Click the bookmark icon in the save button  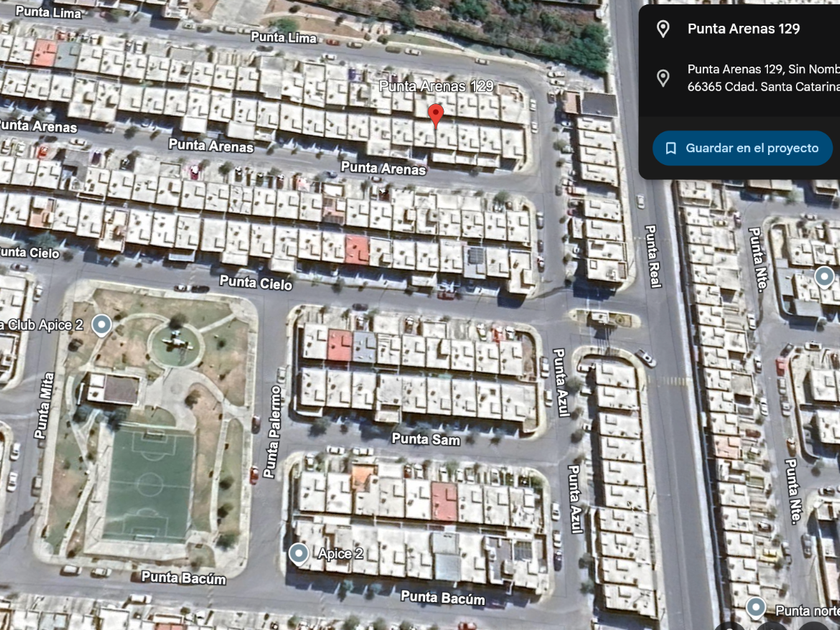click(671, 148)
